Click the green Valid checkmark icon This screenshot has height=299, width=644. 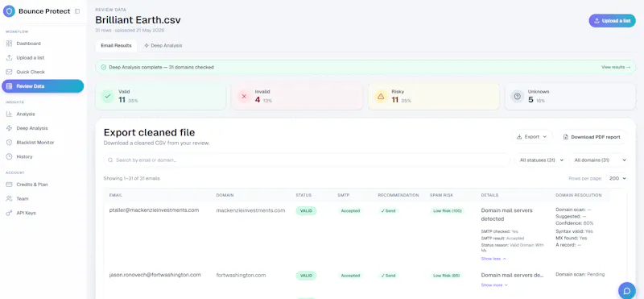(x=108, y=96)
